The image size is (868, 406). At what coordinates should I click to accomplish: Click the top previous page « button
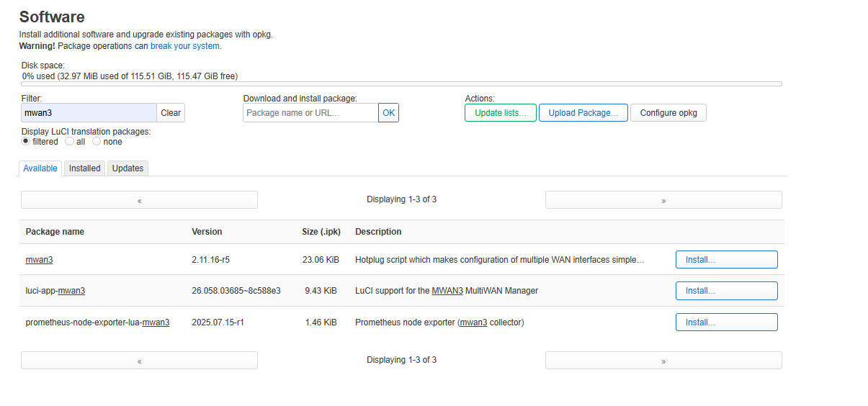[x=139, y=200]
